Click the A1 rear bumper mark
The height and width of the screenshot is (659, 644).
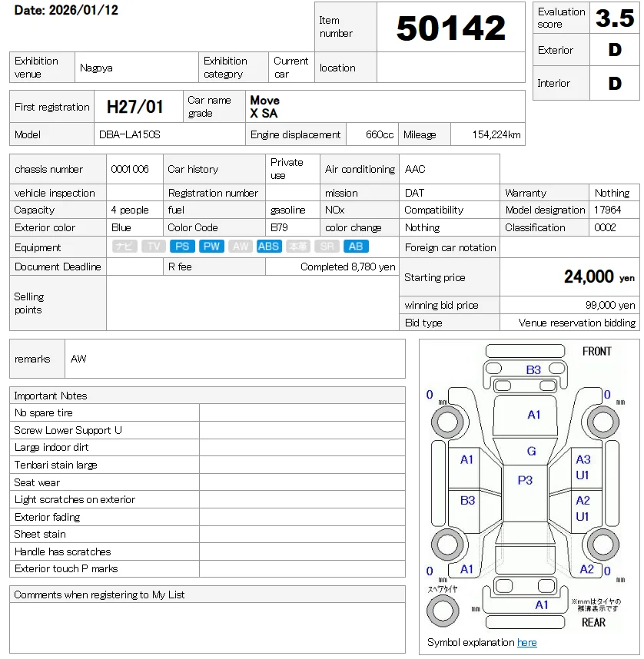tap(542, 604)
